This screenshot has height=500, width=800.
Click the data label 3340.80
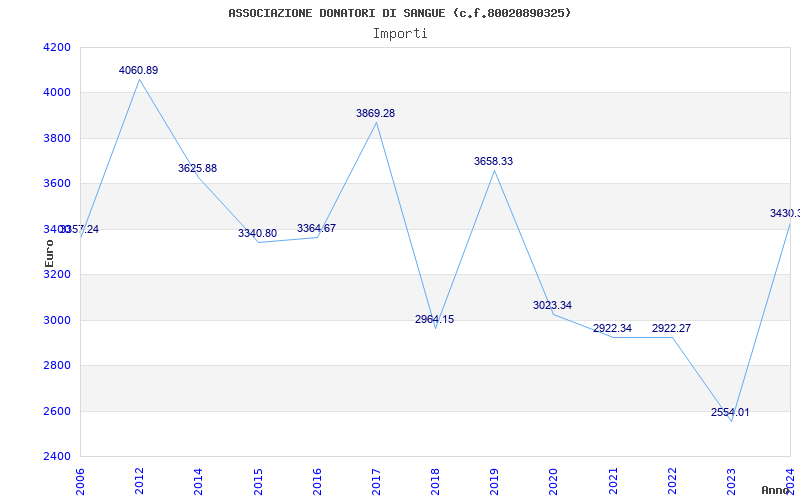point(257,234)
